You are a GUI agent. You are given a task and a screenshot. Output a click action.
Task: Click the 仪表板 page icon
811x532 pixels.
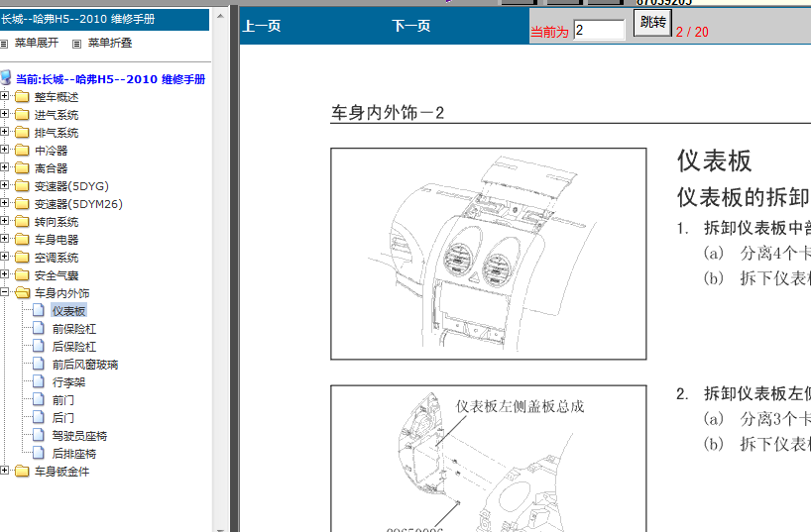pyautogui.click(x=39, y=310)
